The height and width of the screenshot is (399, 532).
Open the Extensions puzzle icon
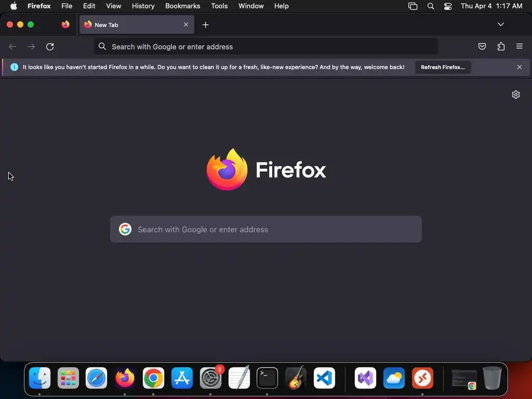point(501,46)
